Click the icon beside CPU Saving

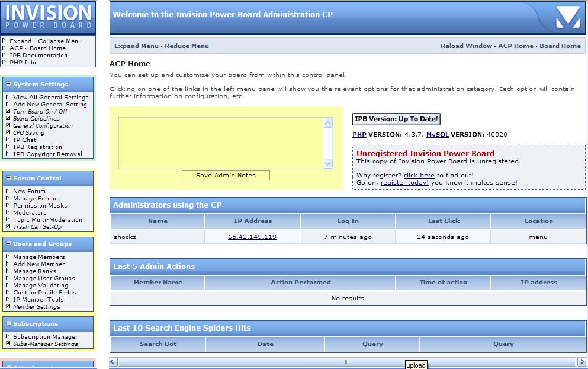(x=8, y=132)
